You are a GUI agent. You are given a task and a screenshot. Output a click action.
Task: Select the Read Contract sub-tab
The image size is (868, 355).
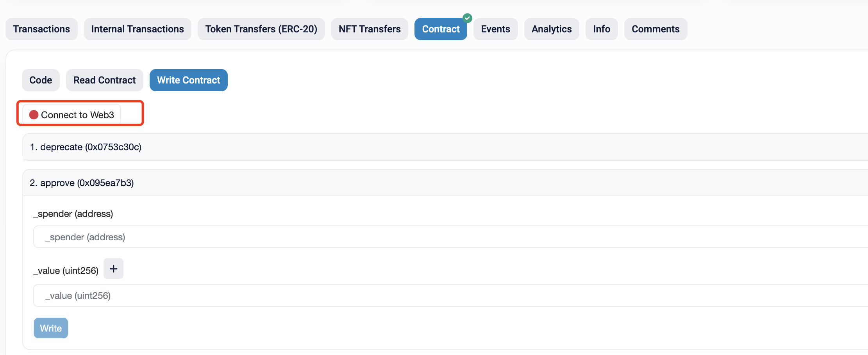(x=104, y=80)
